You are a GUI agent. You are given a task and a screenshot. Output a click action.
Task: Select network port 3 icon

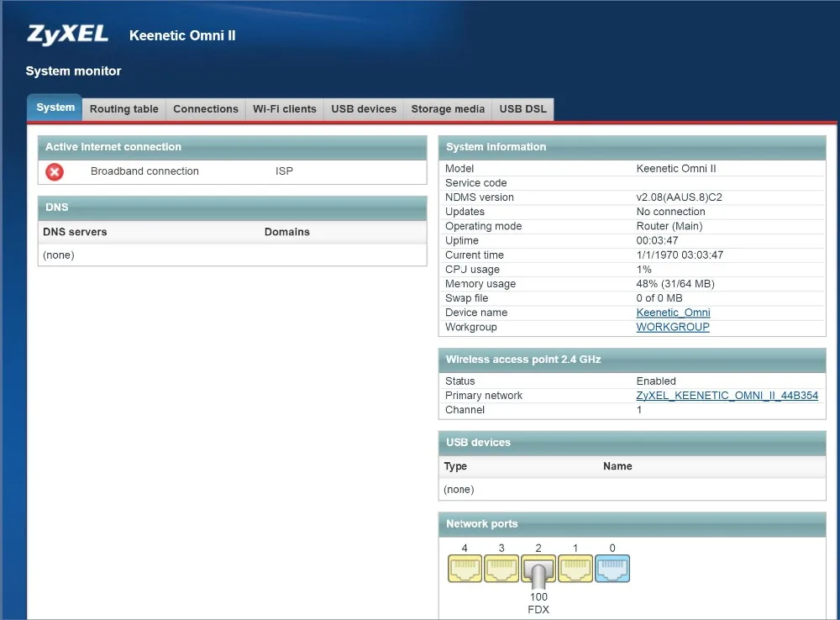[501, 569]
